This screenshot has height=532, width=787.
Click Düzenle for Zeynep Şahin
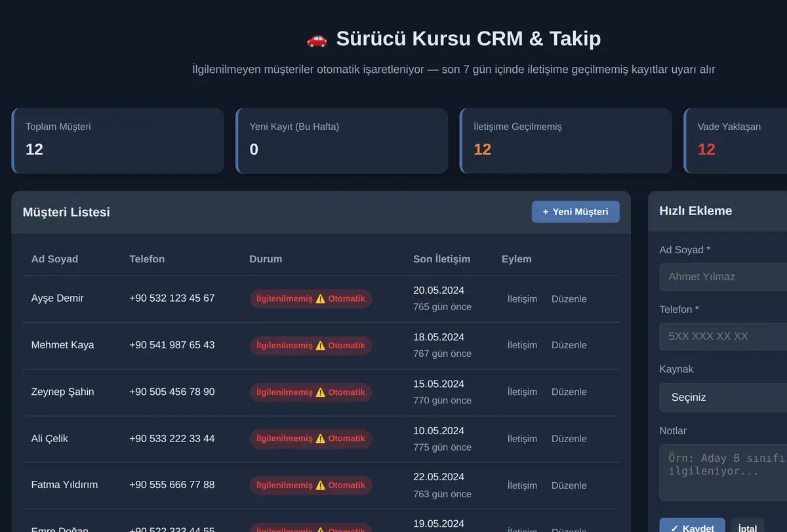[569, 392]
